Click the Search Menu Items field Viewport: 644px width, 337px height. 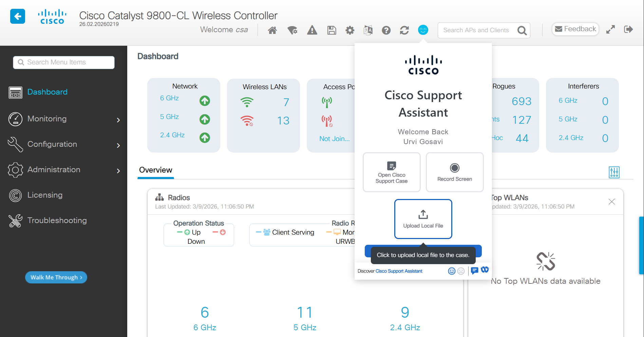(x=64, y=62)
